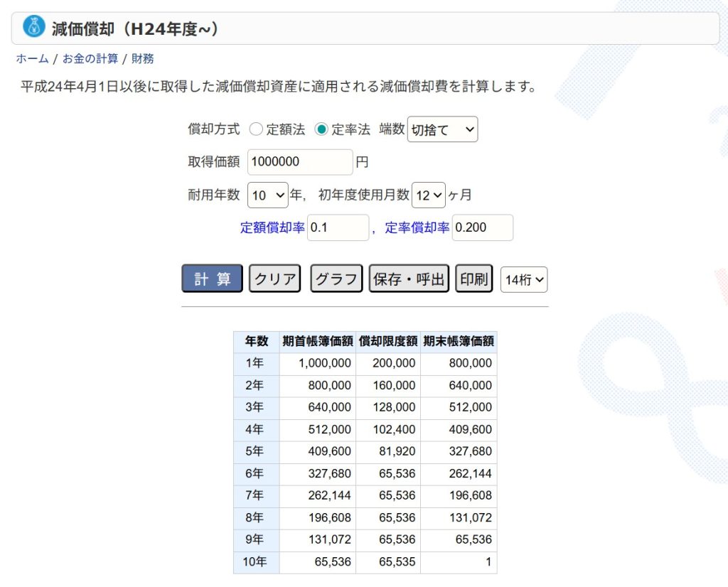
Task: Click the money bag icon in header
Action: [x=34, y=27]
